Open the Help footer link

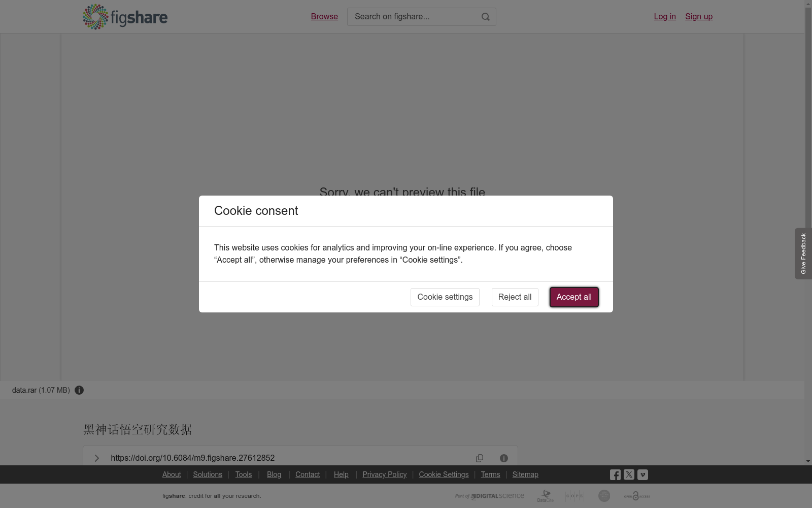click(x=341, y=474)
